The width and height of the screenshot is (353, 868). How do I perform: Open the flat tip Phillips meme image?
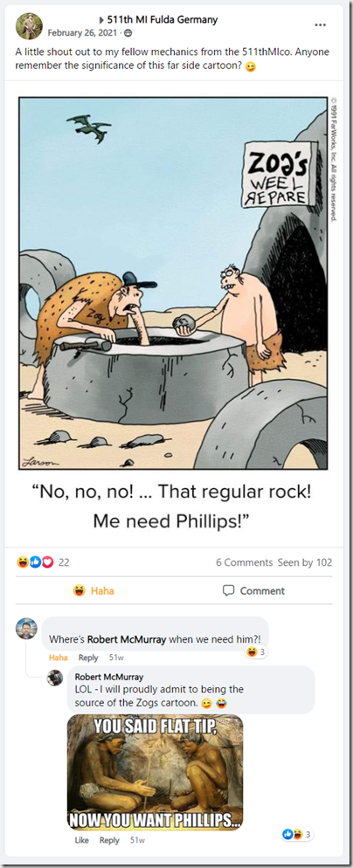pos(156,772)
